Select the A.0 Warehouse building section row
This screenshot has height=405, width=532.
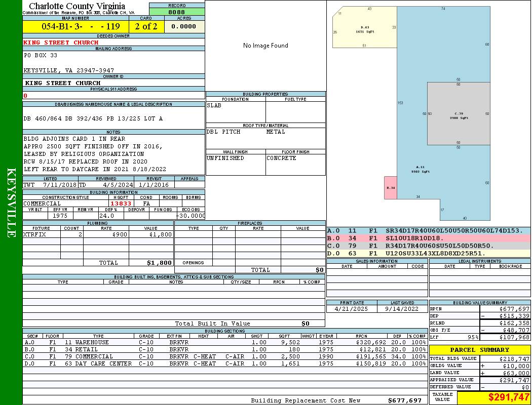coord(225,342)
